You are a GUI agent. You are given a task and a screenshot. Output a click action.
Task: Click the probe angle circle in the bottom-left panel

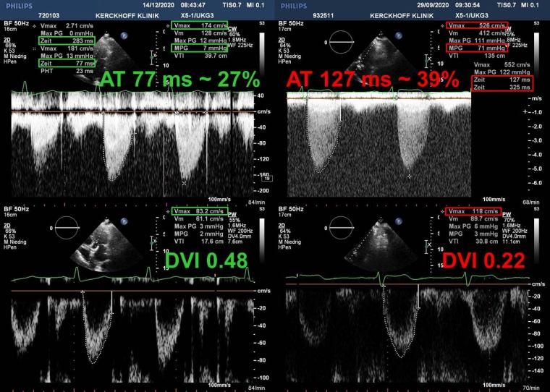coord(67,228)
